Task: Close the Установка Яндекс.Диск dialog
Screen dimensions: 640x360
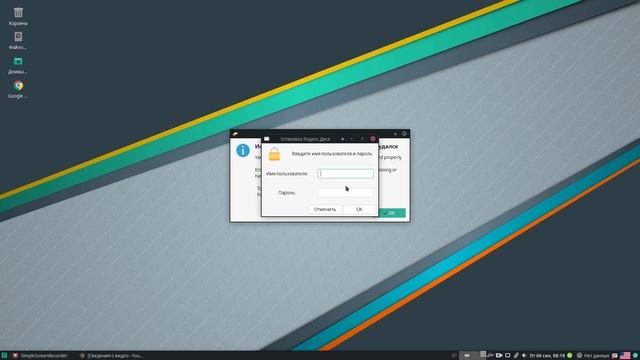Action: tap(373, 139)
